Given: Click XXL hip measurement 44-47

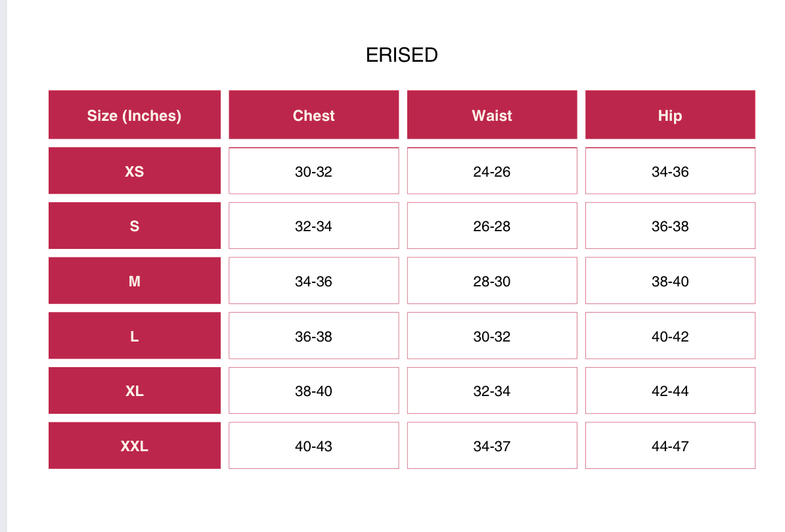Looking at the screenshot, I should pyautogui.click(x=670, y=445).
